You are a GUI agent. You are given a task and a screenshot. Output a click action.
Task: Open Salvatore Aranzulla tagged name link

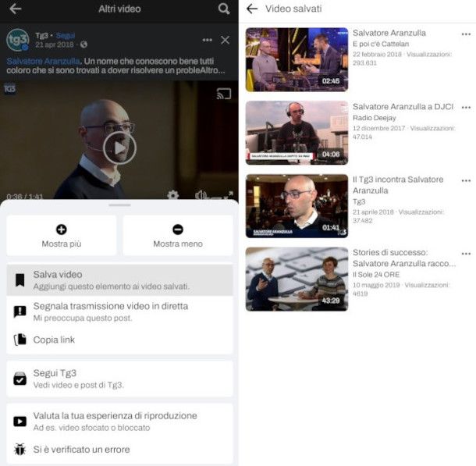point(43,61)
